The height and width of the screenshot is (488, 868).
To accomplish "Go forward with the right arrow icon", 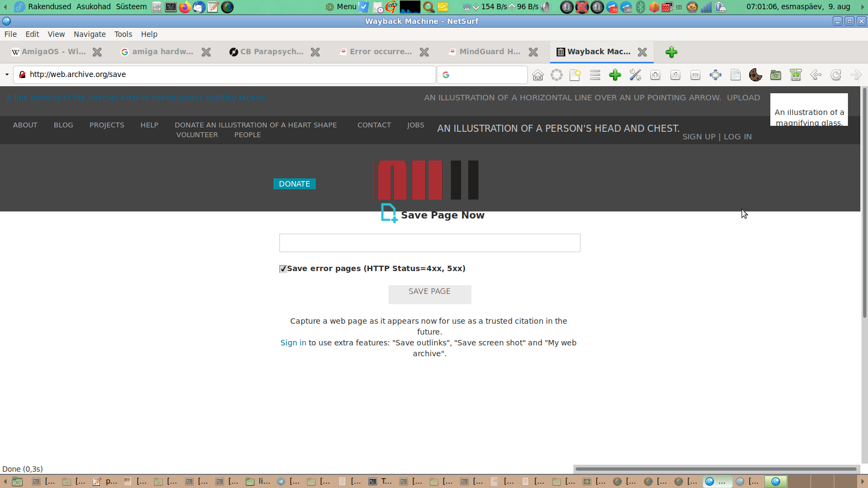I will (x=856, y=75).
